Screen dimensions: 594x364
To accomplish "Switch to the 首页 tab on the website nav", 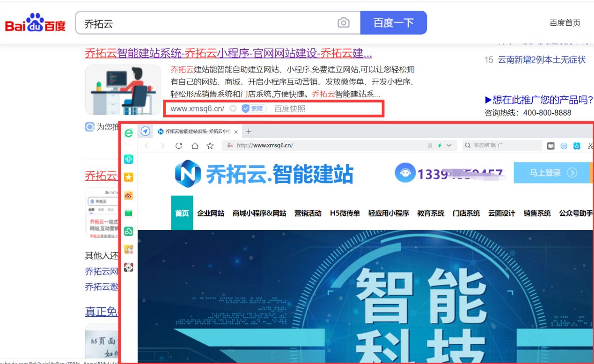I will coord(182,213).
